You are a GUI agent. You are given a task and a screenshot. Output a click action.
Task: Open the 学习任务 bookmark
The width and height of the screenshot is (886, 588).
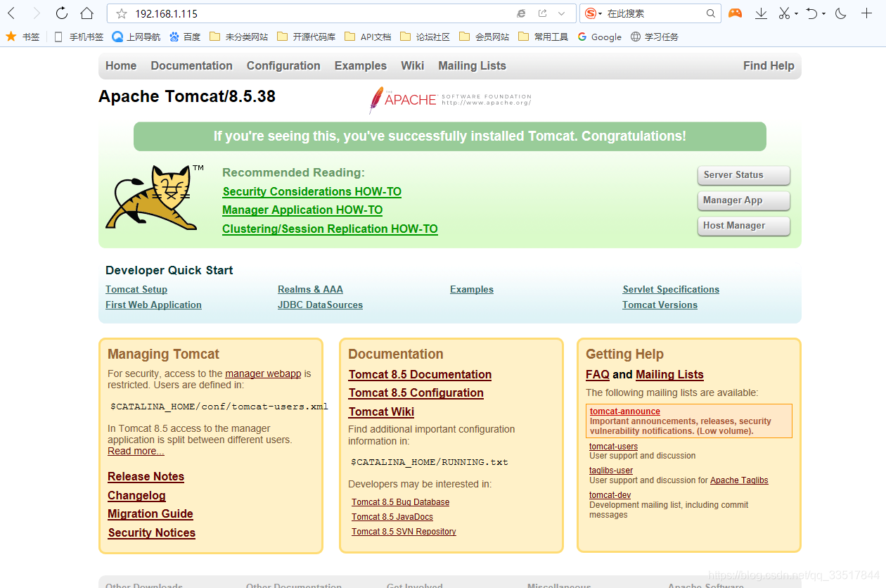(655, 37)
